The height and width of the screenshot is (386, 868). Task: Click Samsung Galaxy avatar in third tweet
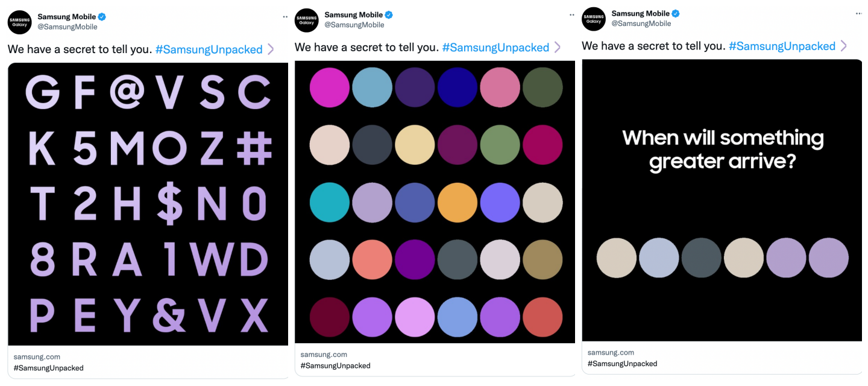point(594,19)
